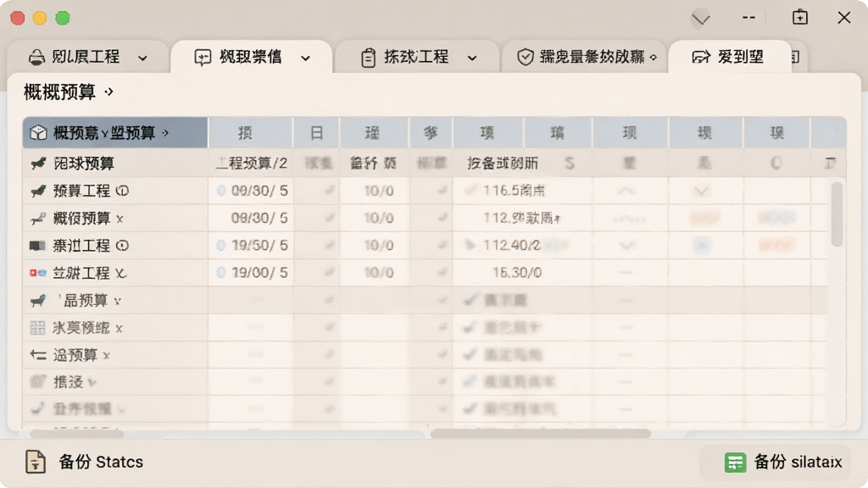Switch to the second tab with chat icon
Screen dimensions: 868x488
pos(252,57)
